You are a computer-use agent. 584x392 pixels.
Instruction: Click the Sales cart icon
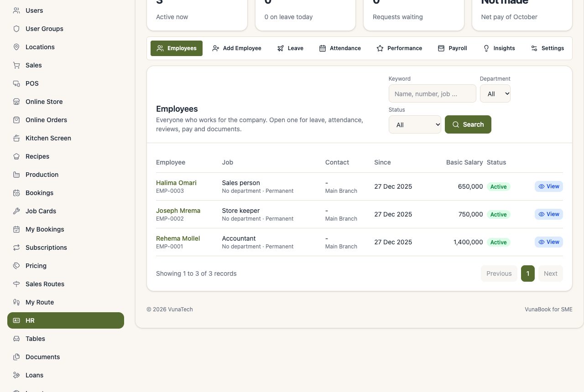pyautogui.click(x=16, y=65)
